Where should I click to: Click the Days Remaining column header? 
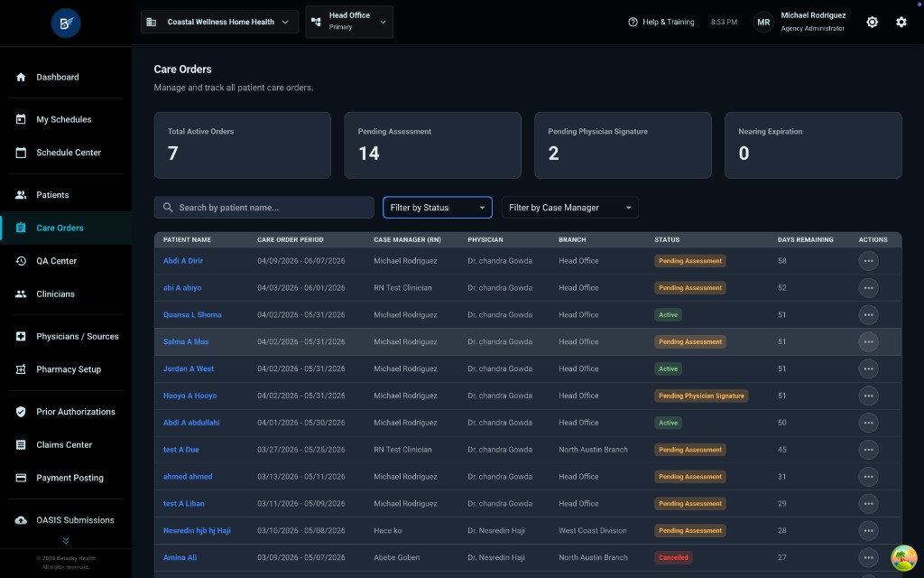806,239
